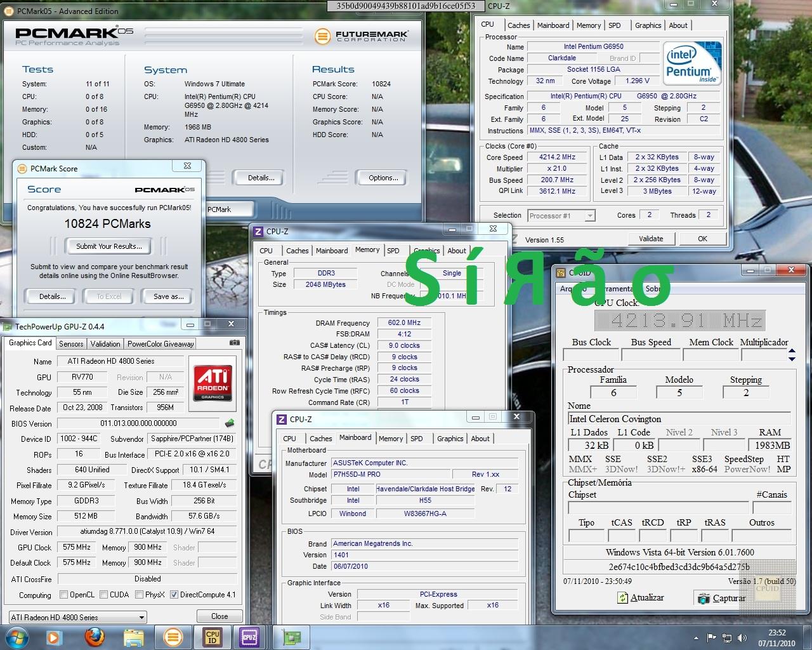Click motherboard model P7H55D-M PRO
812x650 pixels.
pos(390,474)
